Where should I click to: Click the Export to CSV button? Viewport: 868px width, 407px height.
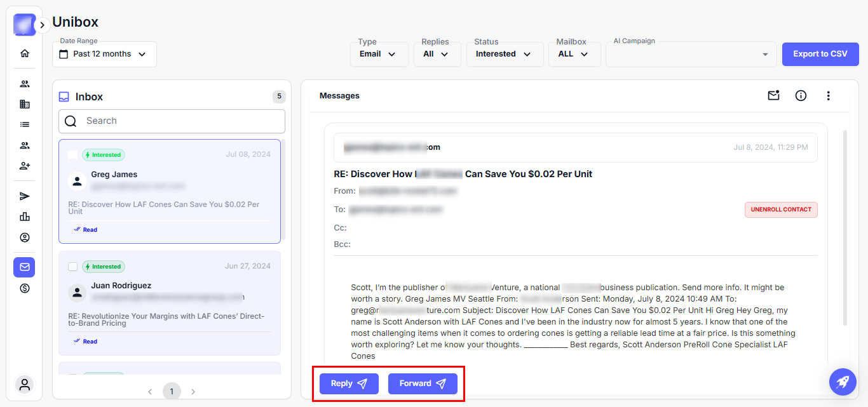[820, 54]
